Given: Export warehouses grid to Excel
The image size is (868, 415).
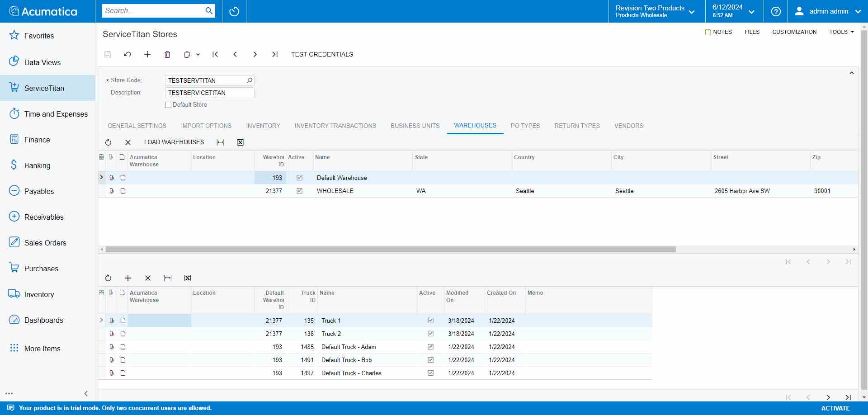Looking at the screenshot, I should (240, 142).
